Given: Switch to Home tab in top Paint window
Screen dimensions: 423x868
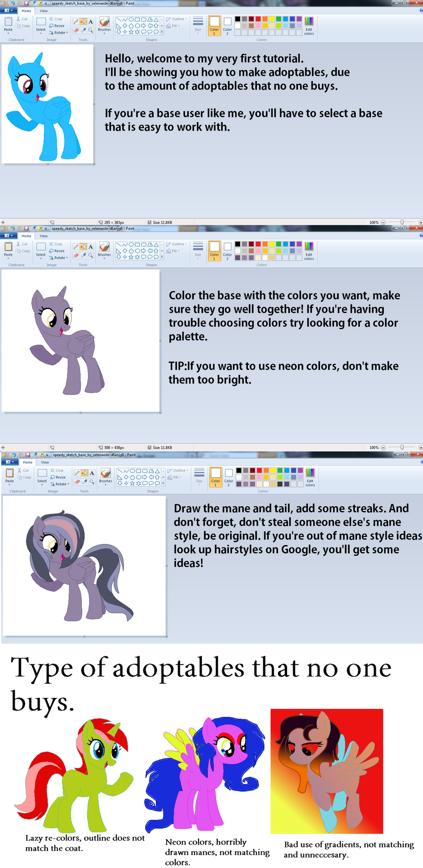Looking at the screenshot, I should 26,11.
